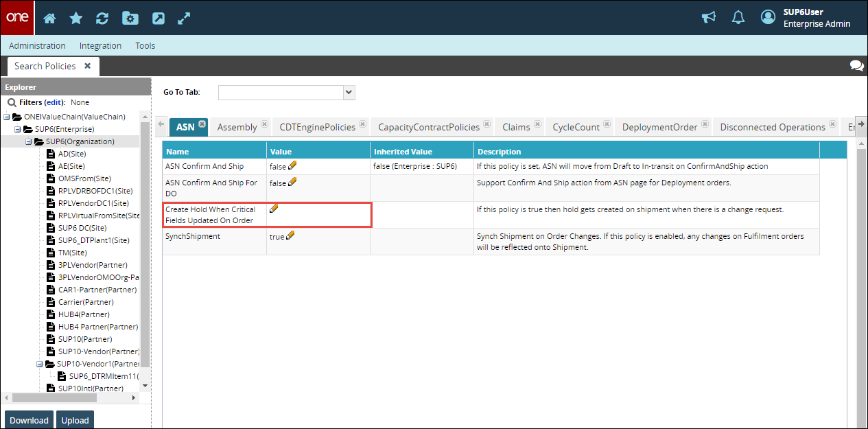Click the ONE logo in header
This screenshot has height=429, width=868.
(18, 18)
